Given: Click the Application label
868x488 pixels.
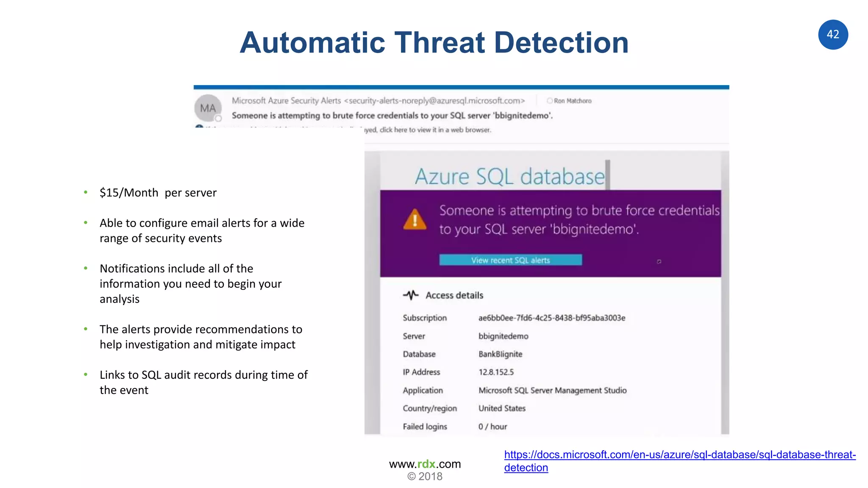Looking at the screenshot, I should pyautogui.click(x=423, y=390).
